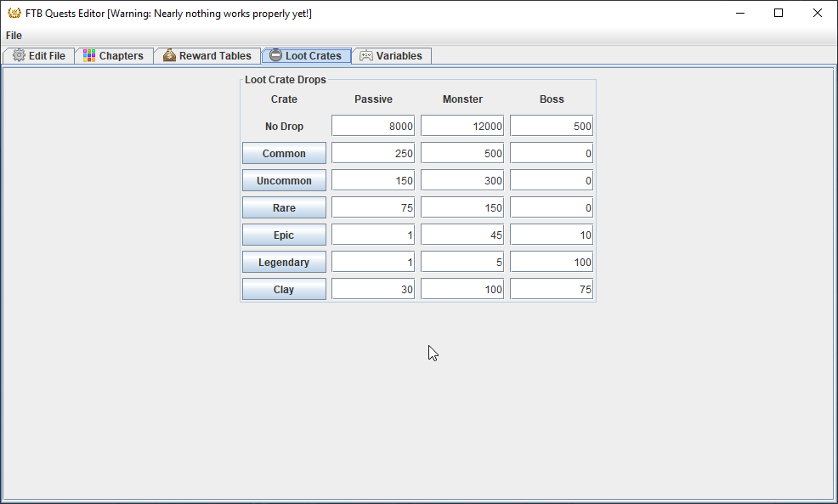Select the Uncommon crate button
Screen dimensions: 838x504
pos(284,181)
